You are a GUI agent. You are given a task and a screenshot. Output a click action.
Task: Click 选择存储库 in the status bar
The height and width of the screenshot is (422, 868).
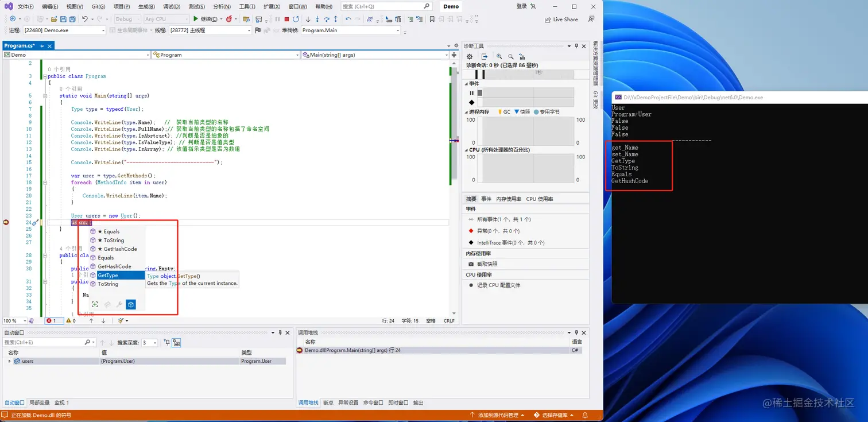pos(555,415)
